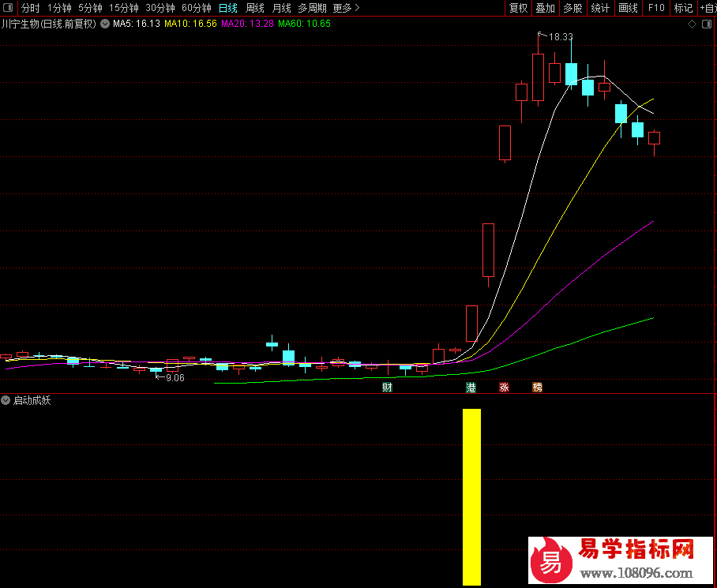Open the moving average settings circle icon

[x=105, y=24]
